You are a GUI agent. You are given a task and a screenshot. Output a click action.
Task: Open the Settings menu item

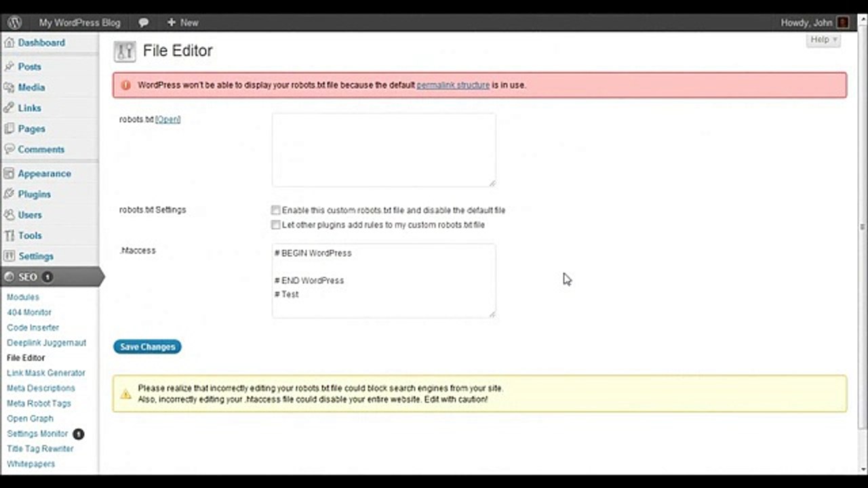point(36,256)
